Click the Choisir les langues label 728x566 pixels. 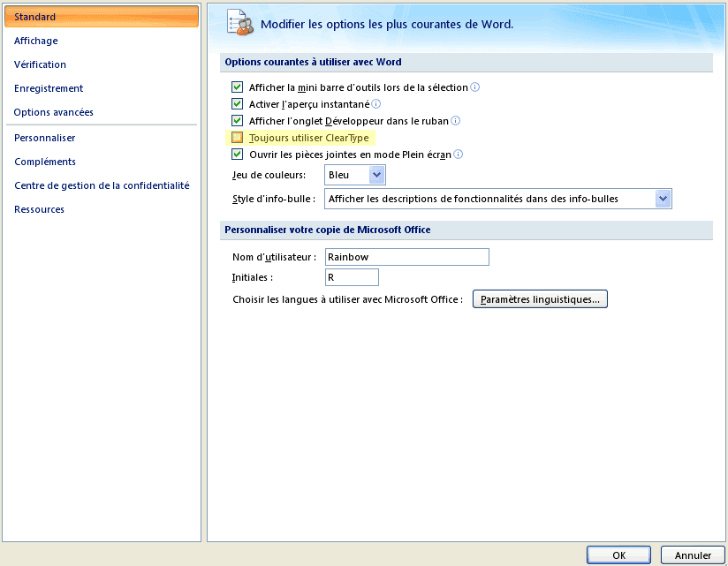[348, 299]
